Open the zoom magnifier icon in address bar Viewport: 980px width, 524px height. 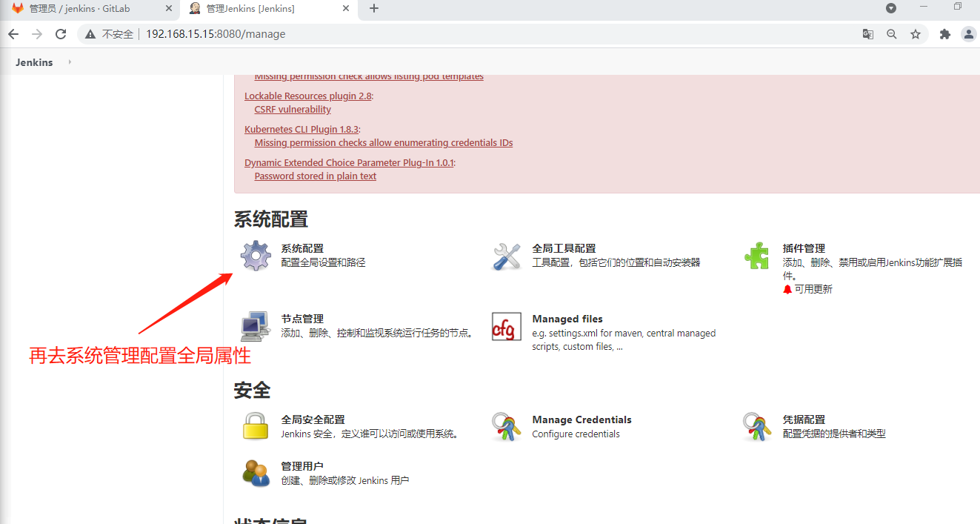pos(892,34)
